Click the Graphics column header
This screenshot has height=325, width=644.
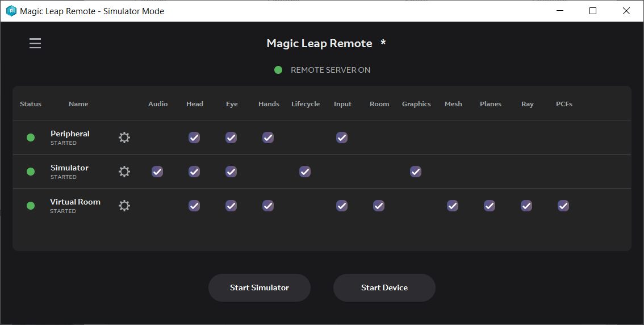(416, 104)
